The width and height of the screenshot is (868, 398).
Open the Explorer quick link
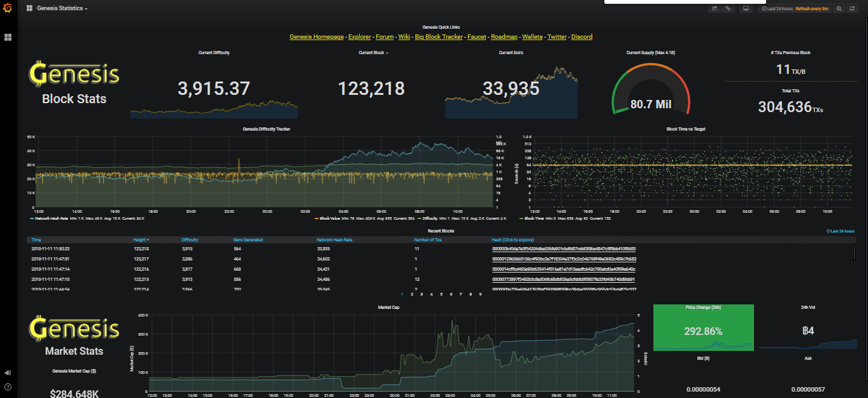[359, 37]
